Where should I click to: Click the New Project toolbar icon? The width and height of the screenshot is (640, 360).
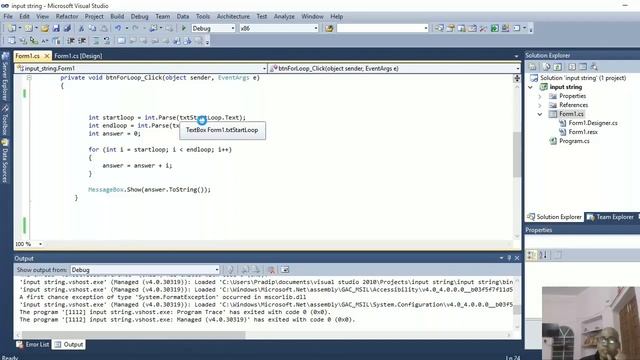(12, 28)
